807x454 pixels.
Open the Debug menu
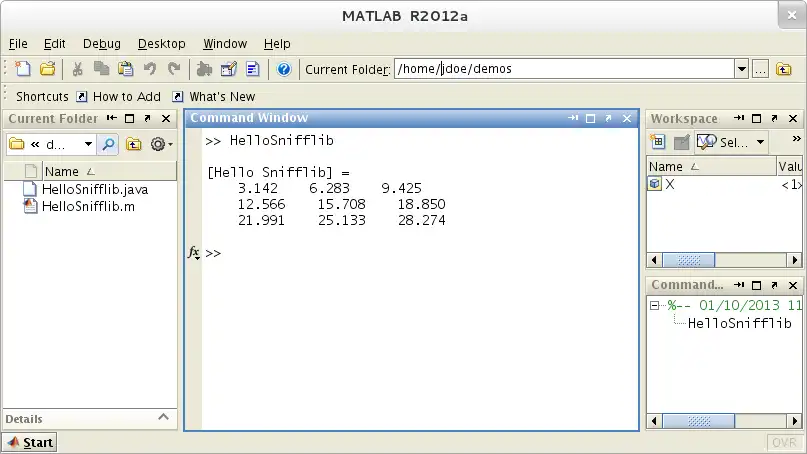[102, 44]
